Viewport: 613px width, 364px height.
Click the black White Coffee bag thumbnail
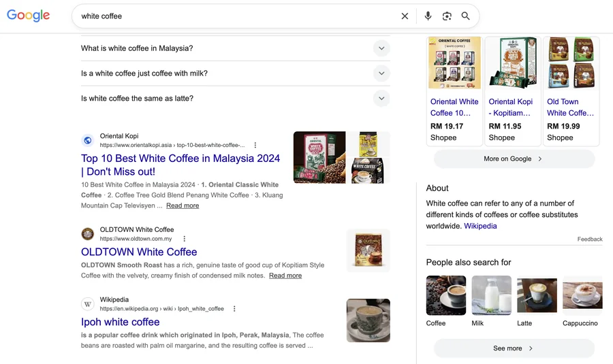pos(368,171)
